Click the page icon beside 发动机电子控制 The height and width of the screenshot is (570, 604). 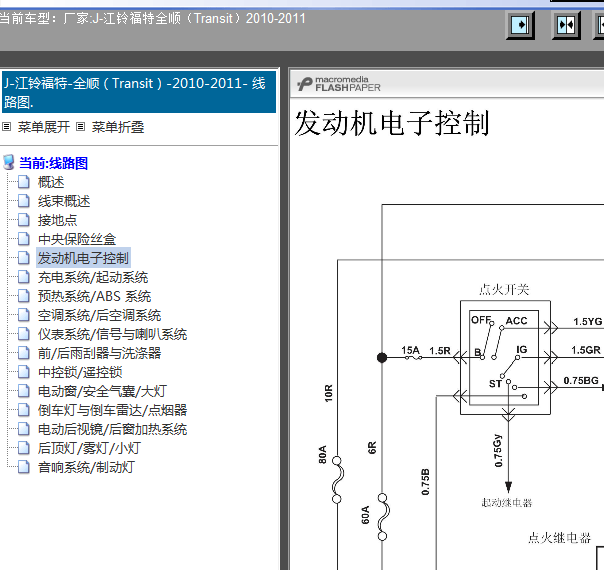click(24, 258)
